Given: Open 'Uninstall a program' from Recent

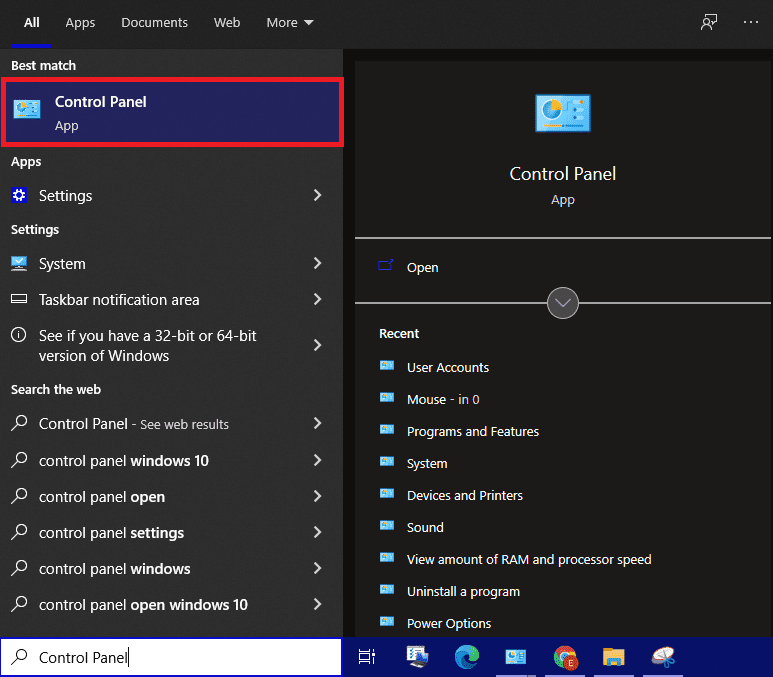Looking at the screenshot, I should point(463,592).
